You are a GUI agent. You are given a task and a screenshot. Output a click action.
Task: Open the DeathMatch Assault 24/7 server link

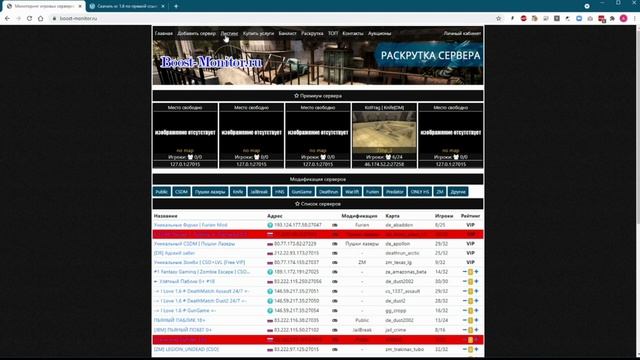(x=201, y=291)
